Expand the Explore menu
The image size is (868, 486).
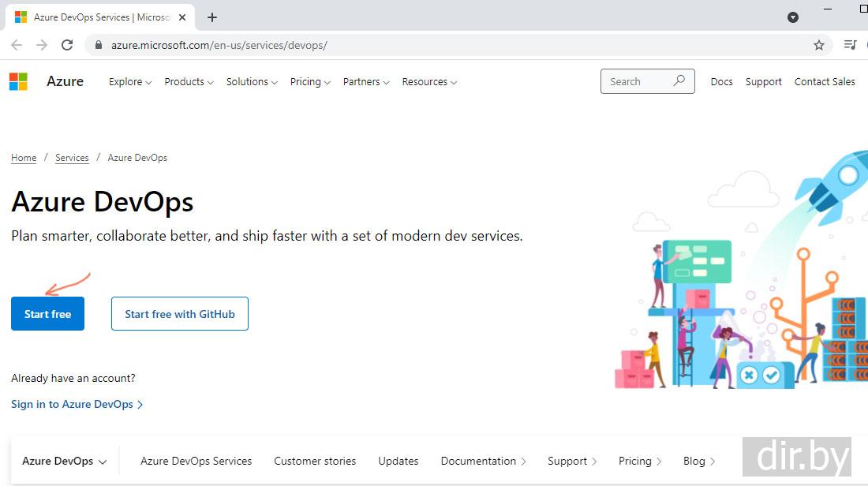129,82
